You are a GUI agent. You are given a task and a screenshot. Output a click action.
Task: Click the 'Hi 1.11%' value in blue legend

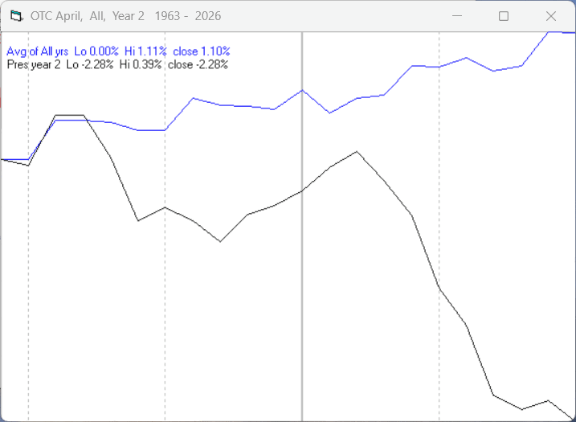pyautogui.click(x=145, y=51)
